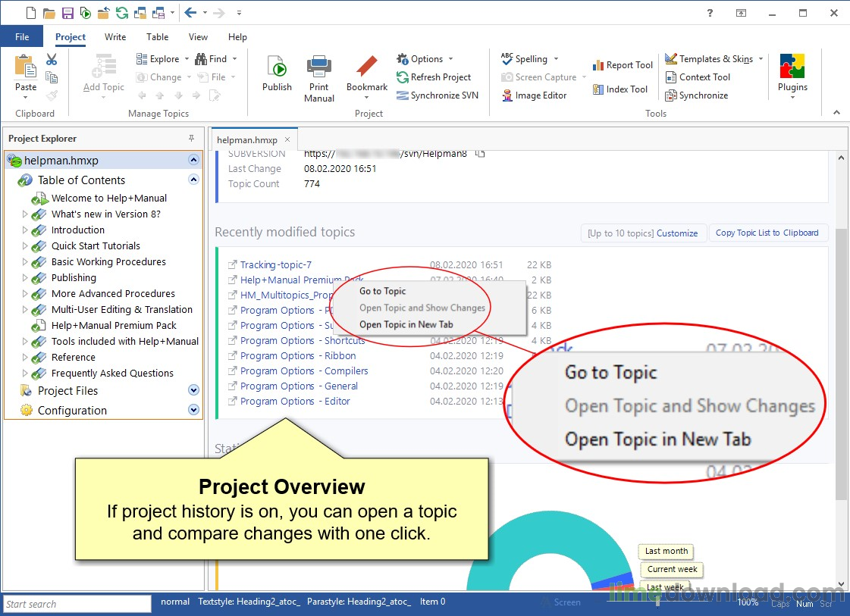Switch to the Help ribbon tab
This screenshot has width=850, height=616.
pos(237,37)
